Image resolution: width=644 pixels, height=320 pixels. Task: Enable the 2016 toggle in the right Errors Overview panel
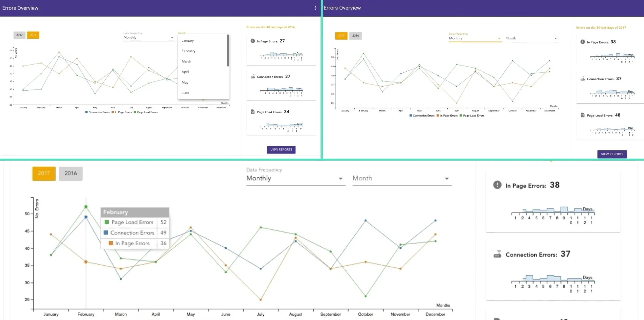tap(355, 35)
